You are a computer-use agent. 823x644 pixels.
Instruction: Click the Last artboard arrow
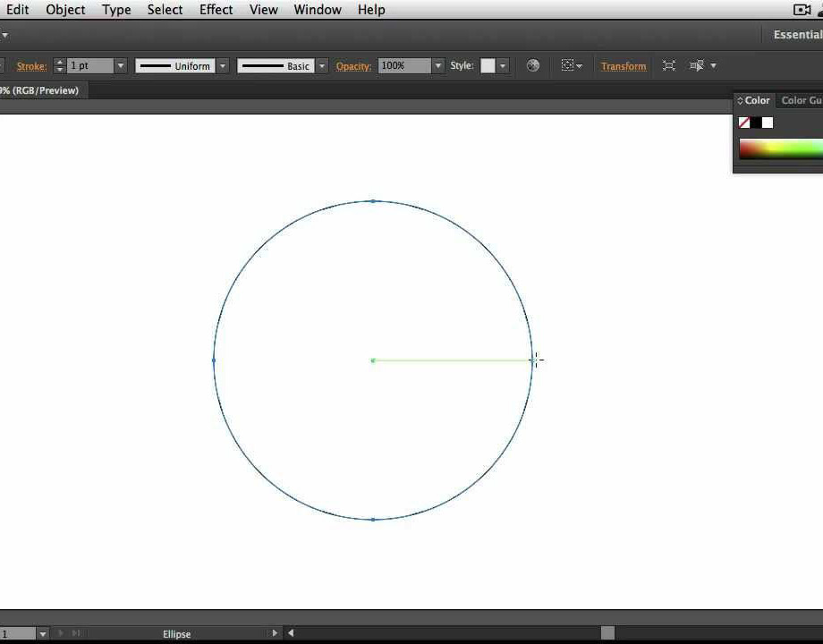pos(76,633)
